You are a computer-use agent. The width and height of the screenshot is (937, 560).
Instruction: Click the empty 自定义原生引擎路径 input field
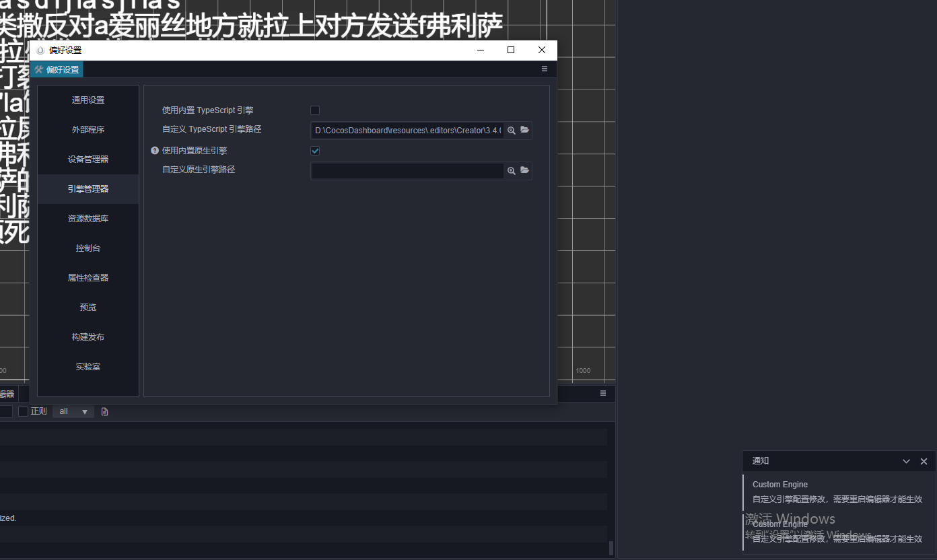(408, 171)
